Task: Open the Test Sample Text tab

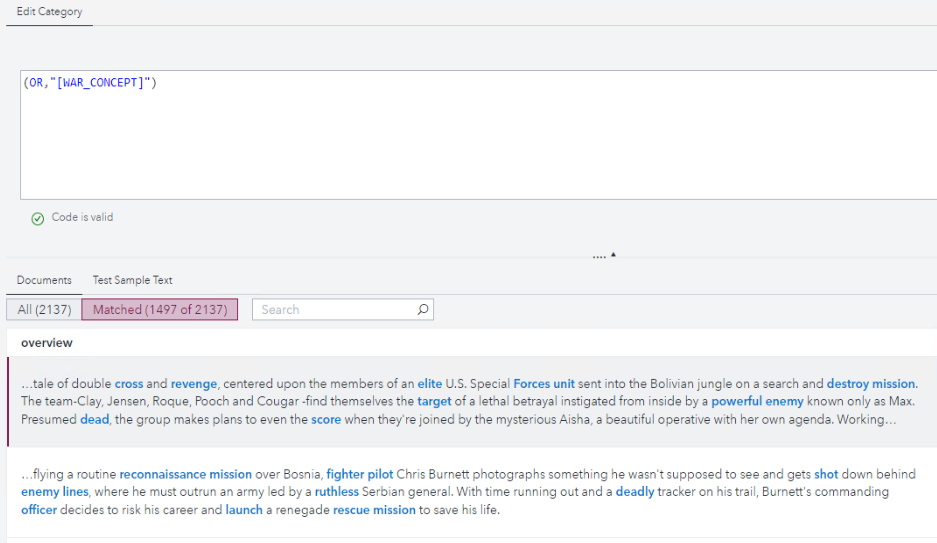Action: tap(133, 280)
